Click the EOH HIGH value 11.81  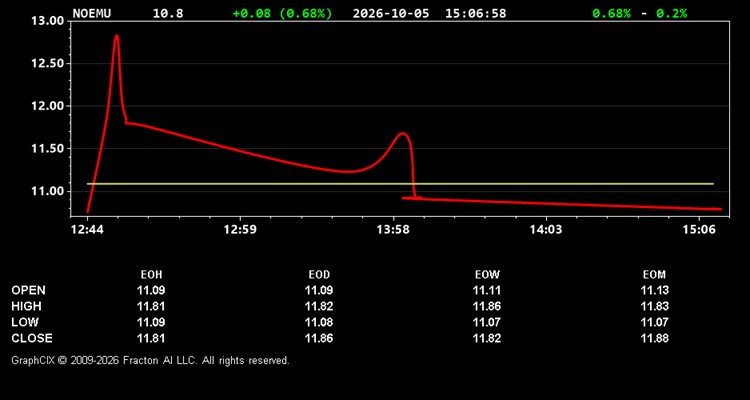tap(151, 306)
